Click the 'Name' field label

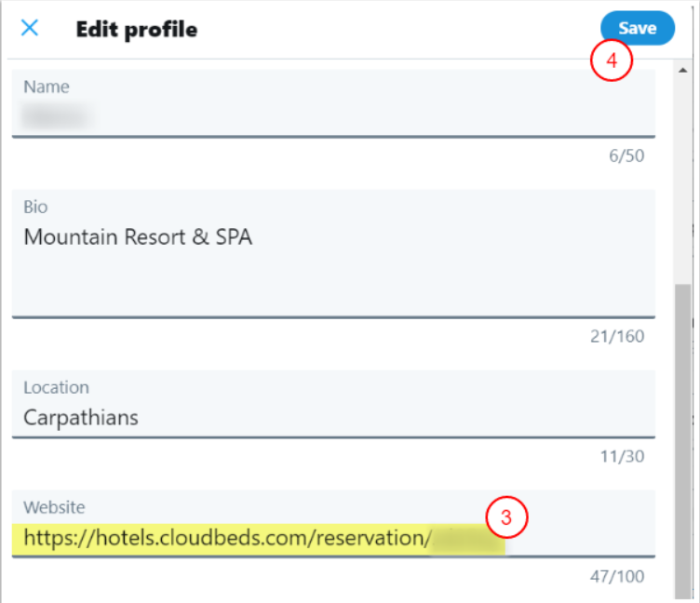coord(47,87)
